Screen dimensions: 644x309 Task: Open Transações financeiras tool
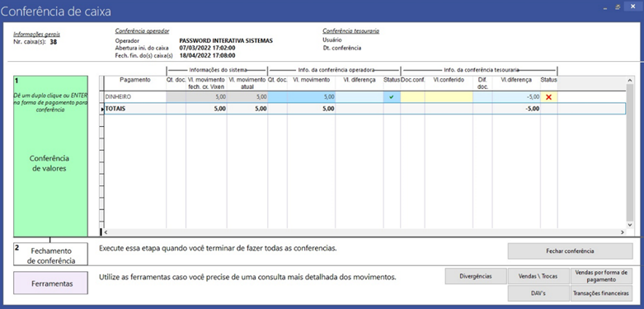[601, 293]
